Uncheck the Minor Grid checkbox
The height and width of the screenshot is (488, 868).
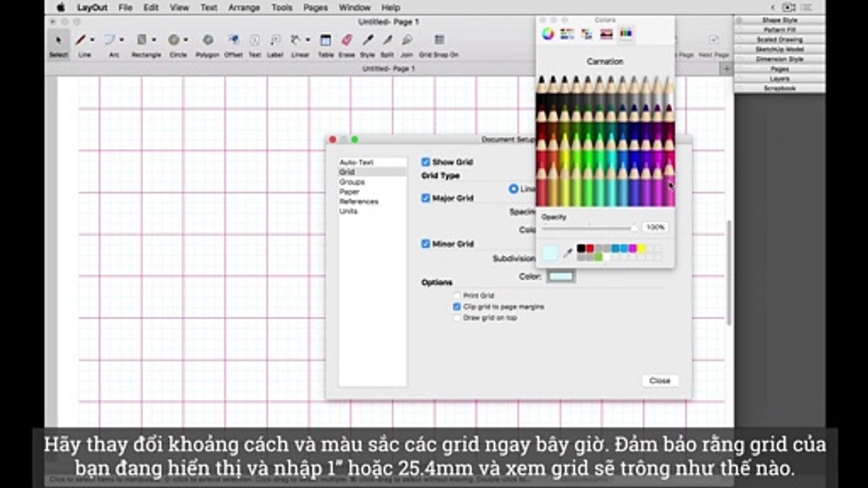[x=426, y=243]
